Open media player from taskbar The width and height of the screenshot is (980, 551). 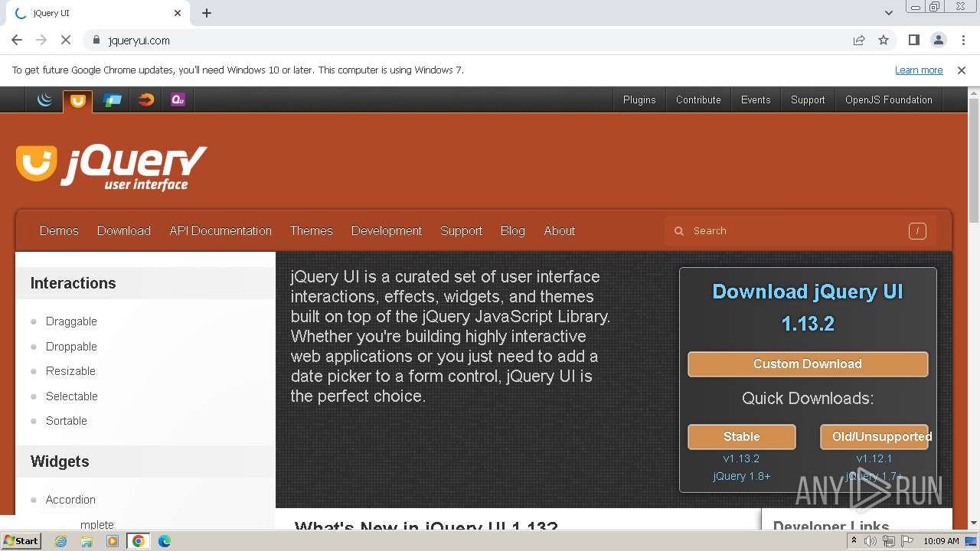click(x=113, y=541)
